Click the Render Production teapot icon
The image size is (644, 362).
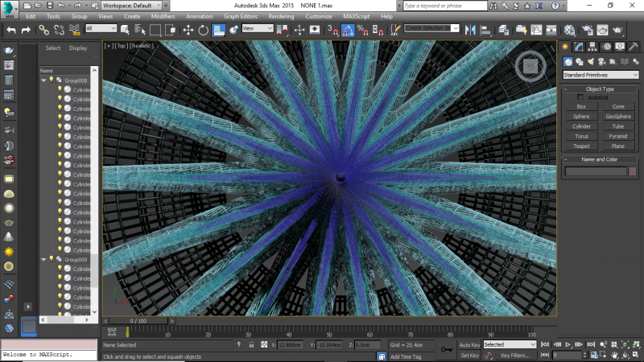[x=617, y=30]
